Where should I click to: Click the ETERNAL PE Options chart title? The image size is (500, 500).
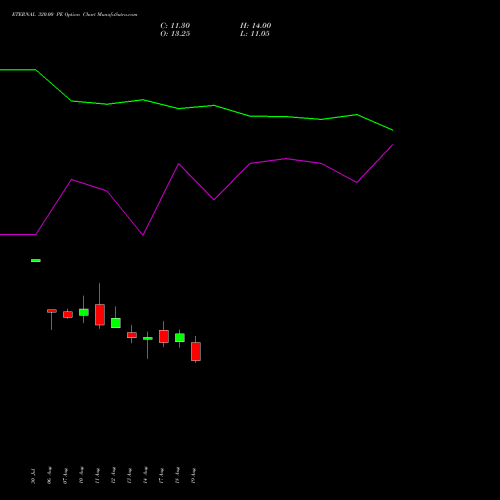click(74, 15)
